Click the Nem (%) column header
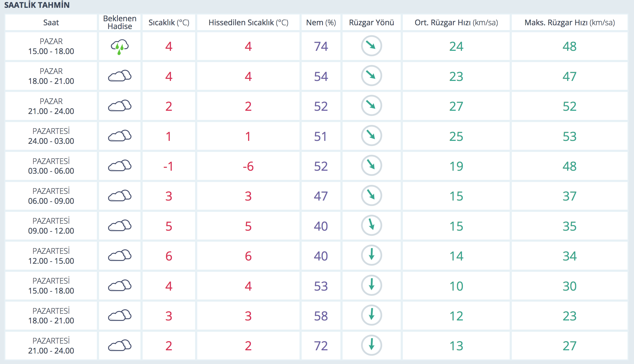 [x=321, y=23]
